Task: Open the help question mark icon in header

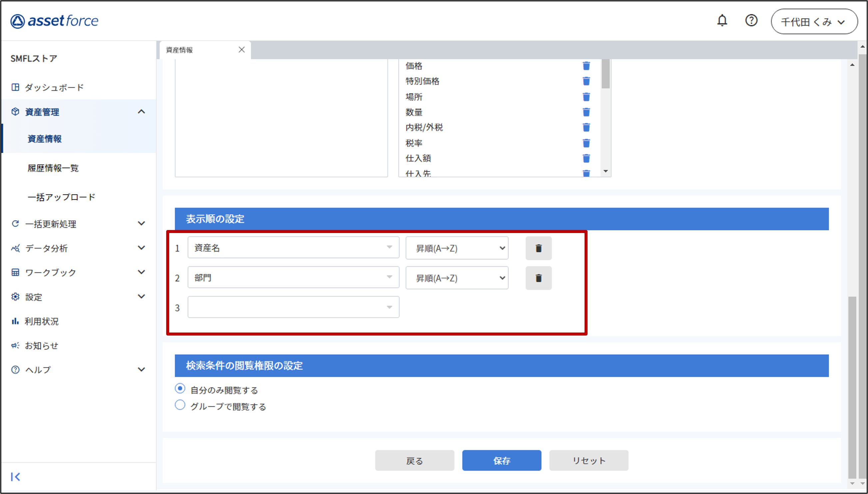Action: 751,21
